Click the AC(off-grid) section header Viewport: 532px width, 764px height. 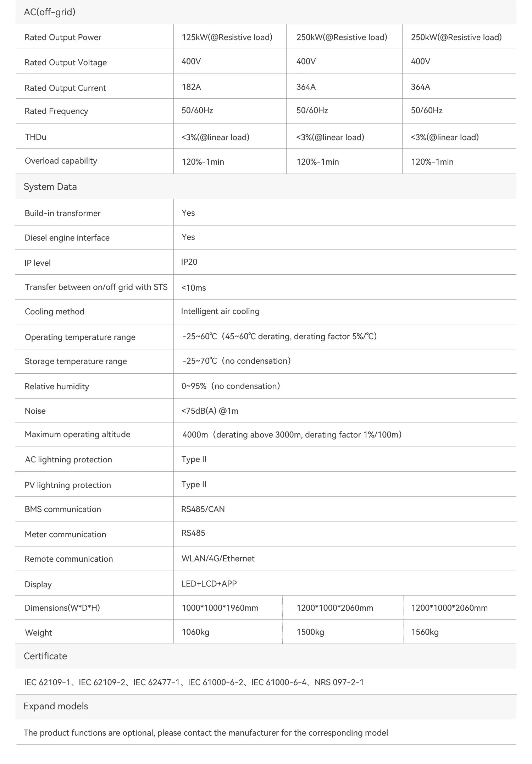pos(50,12)
